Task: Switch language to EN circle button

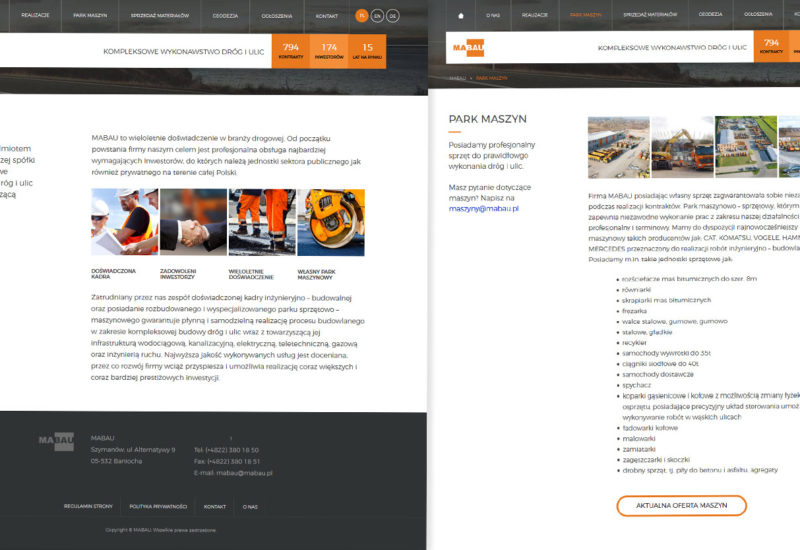Action: pyautogui.click(x=377, y=16)
